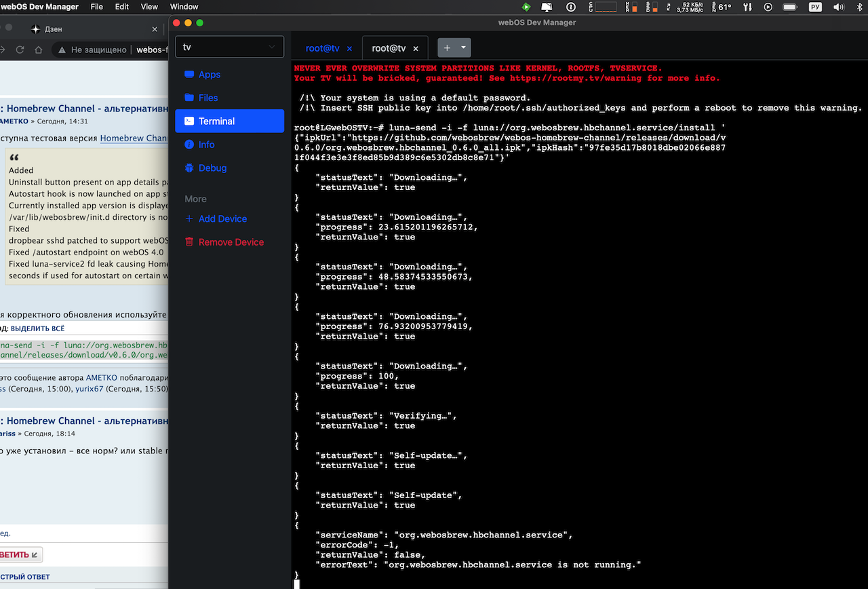Open the Info section in sidebar
Screen dimensions: 868x589
(206, 145)
